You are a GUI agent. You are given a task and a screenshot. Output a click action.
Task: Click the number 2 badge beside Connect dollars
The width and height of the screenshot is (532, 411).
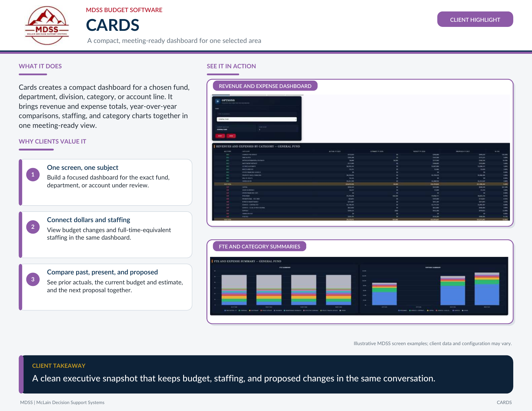[x=33, y=227]
